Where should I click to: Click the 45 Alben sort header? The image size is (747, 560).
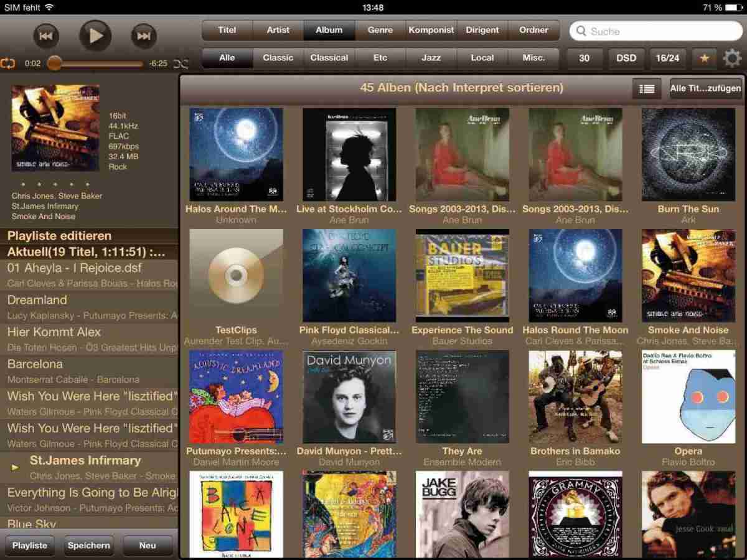(x=461, y=88)
